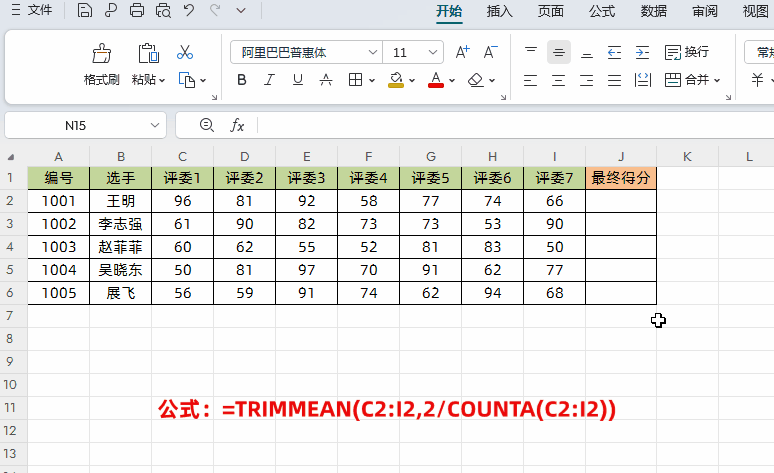Viewport: 774px width, 473px height.
Task: Click the Increase Indent icon
Action: pyautogui.click(x=642, y=52)
